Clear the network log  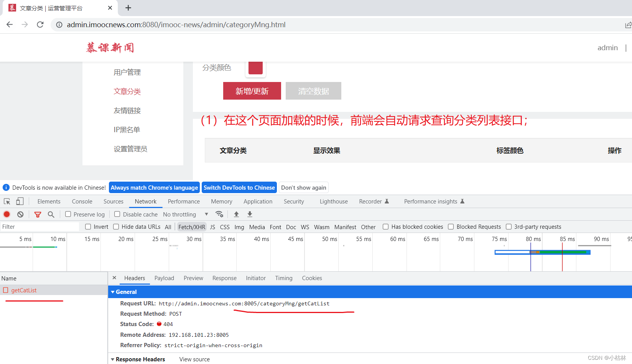[x=20, y=214]
